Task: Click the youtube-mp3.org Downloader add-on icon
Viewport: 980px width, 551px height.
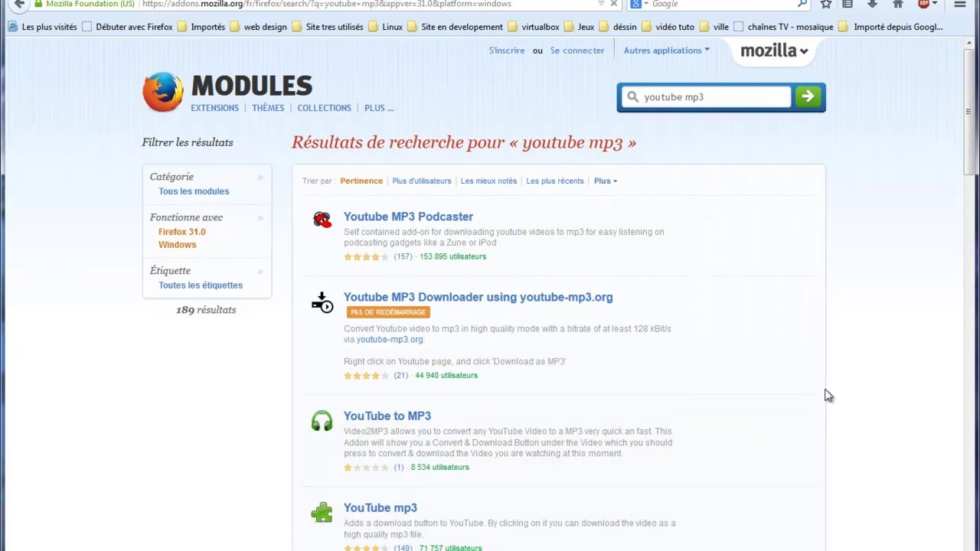Action: click(x=322, y=302)
